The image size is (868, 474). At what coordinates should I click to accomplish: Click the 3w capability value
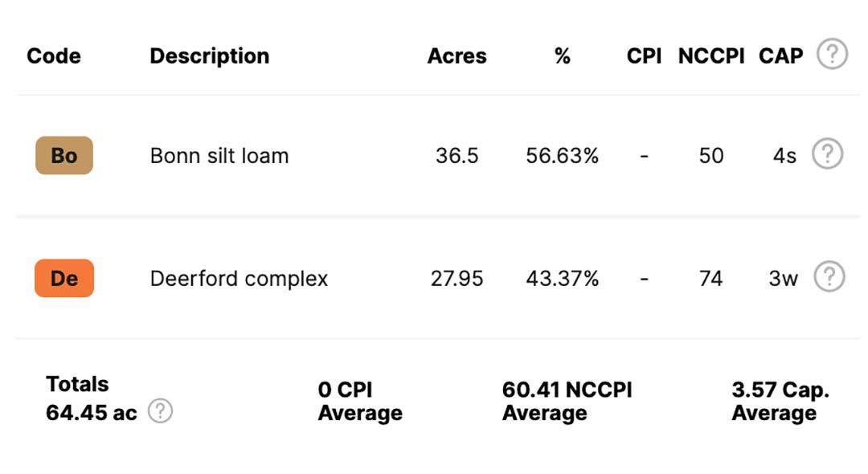[784, 279]
